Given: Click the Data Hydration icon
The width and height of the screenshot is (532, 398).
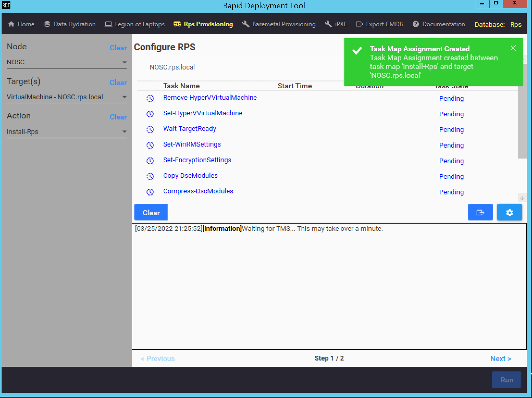Looking at the screenshot, I should [x=47, y=24].
